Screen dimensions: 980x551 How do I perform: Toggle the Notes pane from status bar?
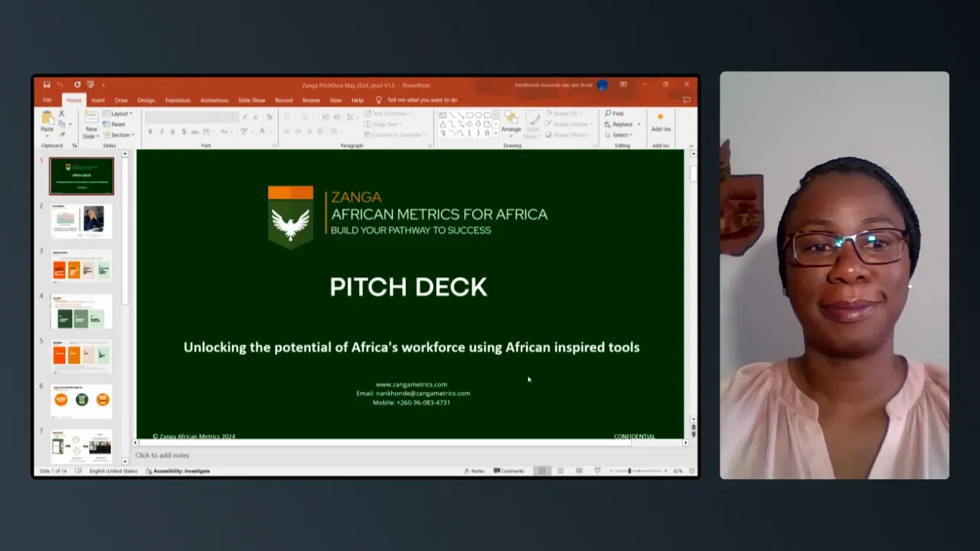tap(475, 471)
